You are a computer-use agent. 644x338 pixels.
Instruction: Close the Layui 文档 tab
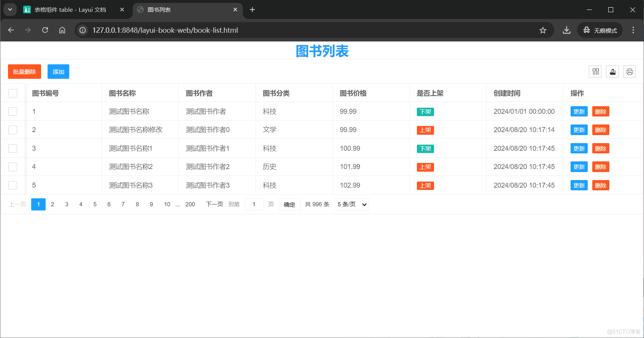pos(122,10)
